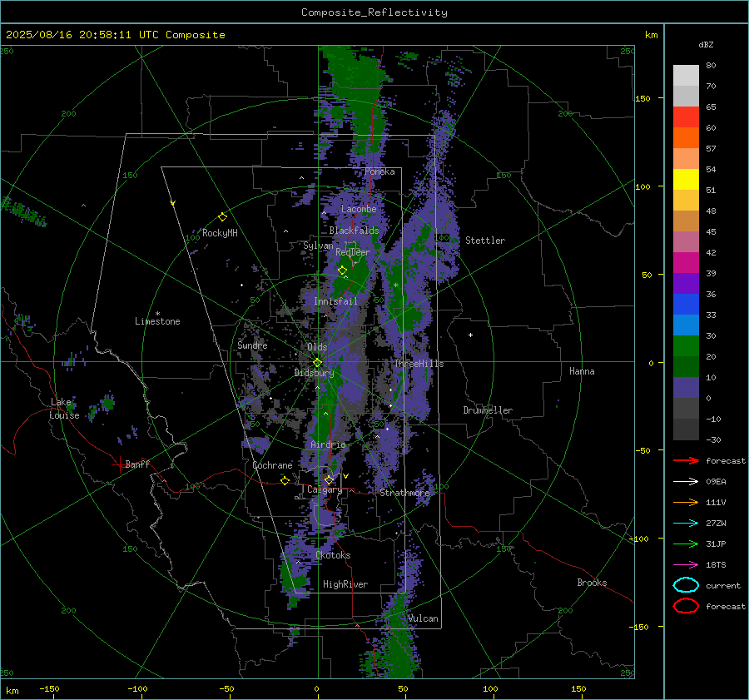Click the 18TS legend label
Viewport: 749px width, 700px height.
[x=716, y=565]
